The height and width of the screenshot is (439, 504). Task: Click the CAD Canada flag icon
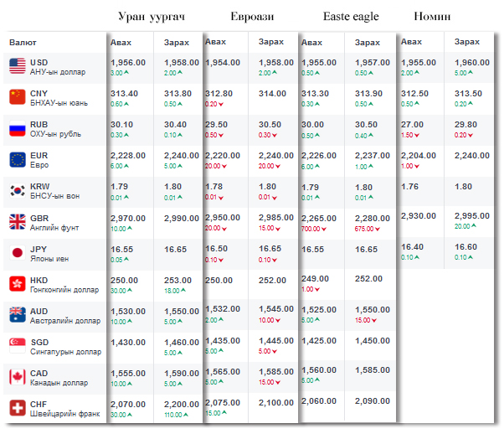pyautogui.click(x=17, y=376)
